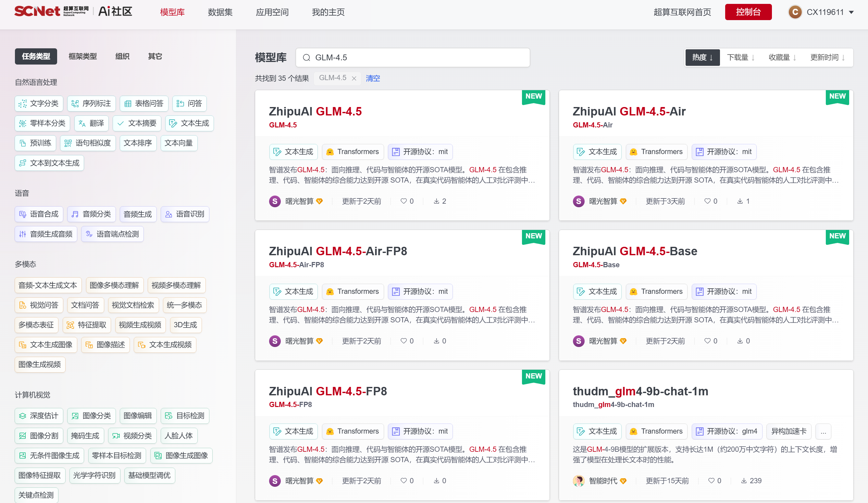Click heart icon on GLM-4.5-FP8 card

click(x=404, y=480)
